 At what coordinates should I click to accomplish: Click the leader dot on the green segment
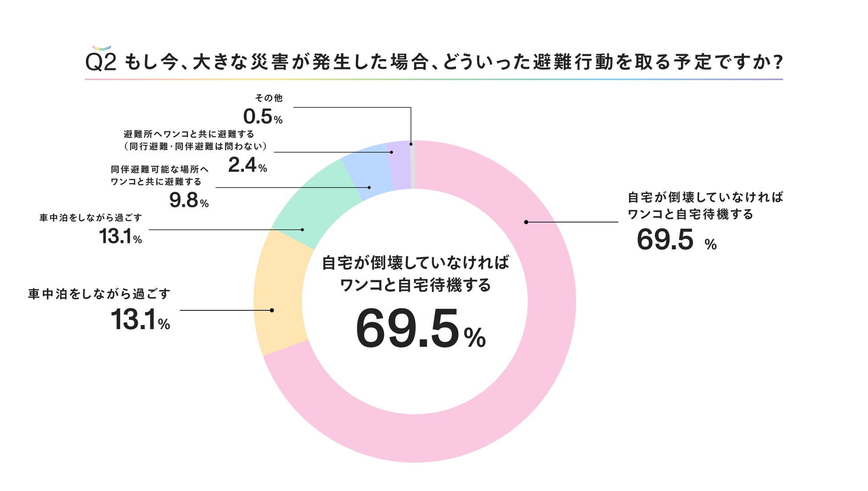302,229
